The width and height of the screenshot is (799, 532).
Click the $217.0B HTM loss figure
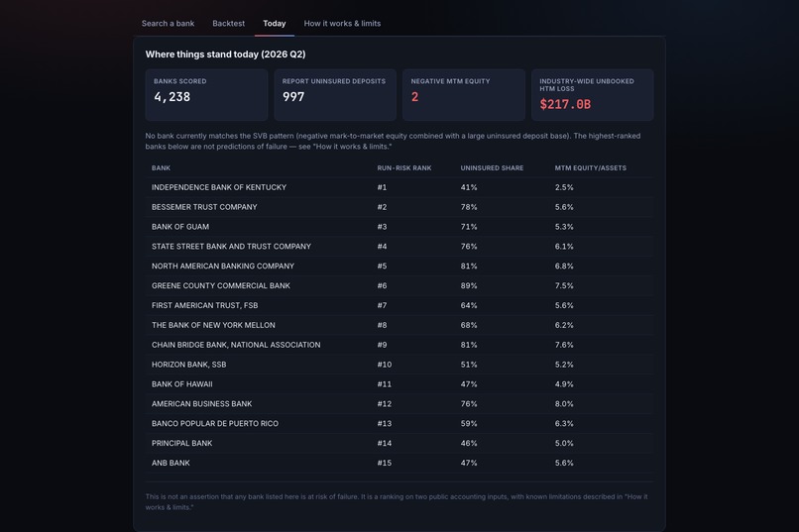click(x=565, y=104)
